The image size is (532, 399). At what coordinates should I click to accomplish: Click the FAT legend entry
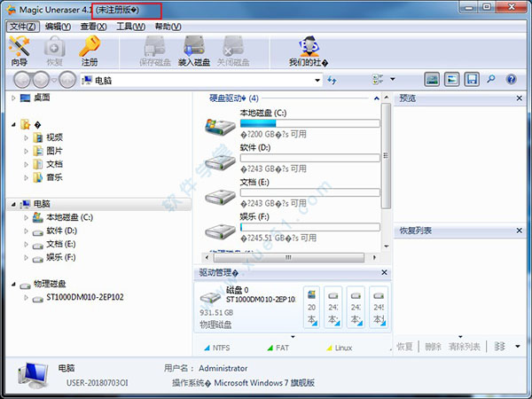(278, 348)
